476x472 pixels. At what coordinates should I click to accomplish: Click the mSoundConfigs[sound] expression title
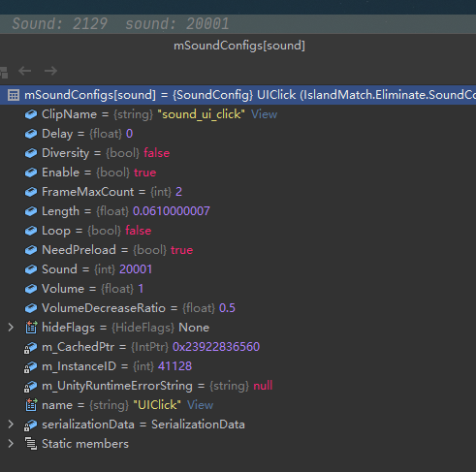pos(239,46)
